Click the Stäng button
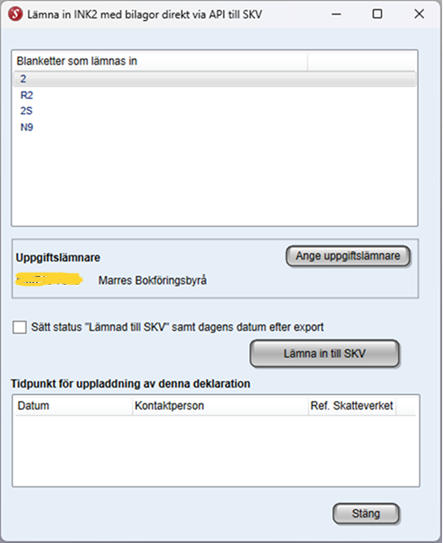Screen dimensions: 443x543 pyautogui.click(x=366, y=514)
